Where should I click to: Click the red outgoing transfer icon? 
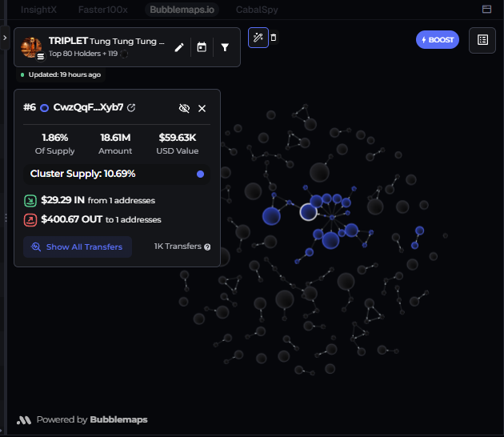(x=30, y=220)
